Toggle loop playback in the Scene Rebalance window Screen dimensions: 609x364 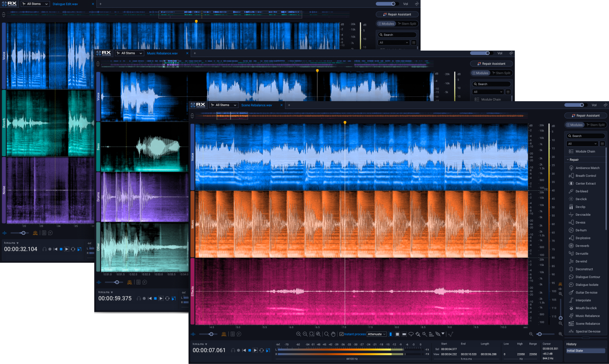261,350
